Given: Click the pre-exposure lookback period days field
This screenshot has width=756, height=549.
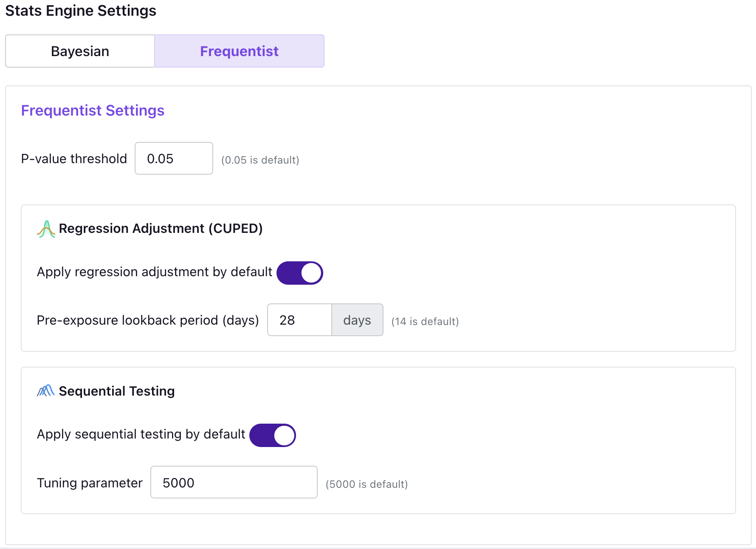Looking at the screenshot, I should click(299, 320).
